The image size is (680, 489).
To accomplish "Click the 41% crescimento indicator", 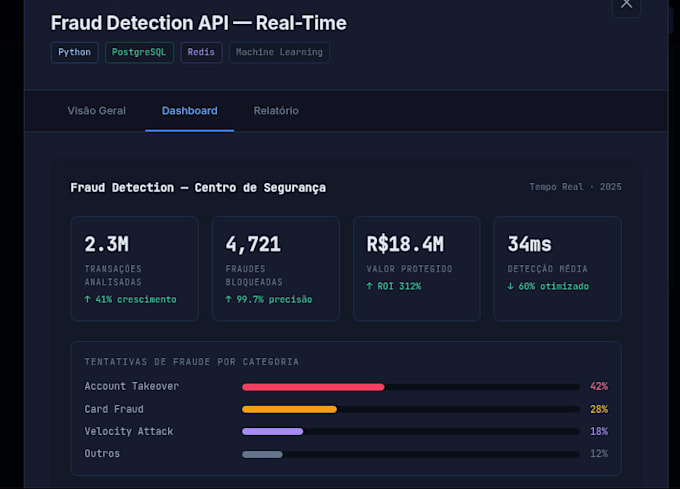I will coord(130,300).
